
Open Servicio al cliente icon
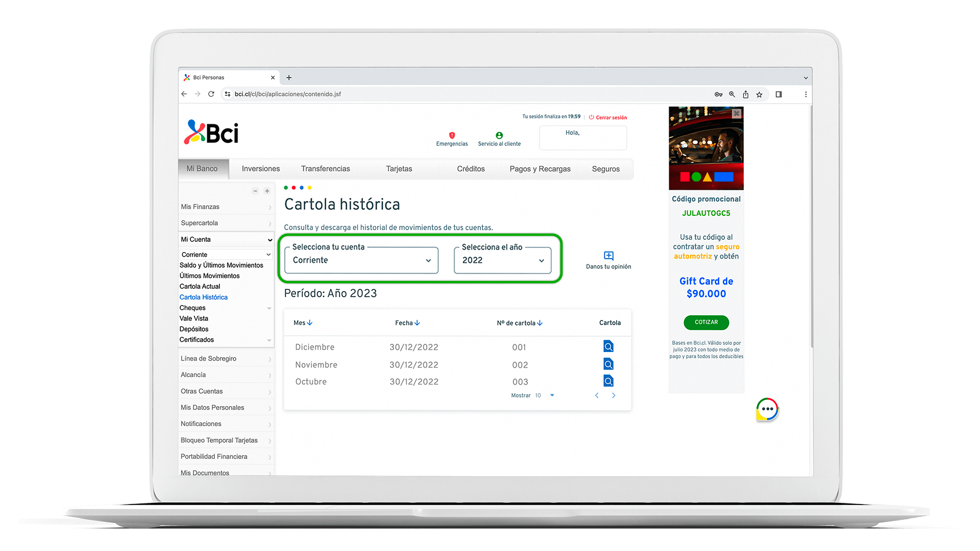click(x=499, y=136)
